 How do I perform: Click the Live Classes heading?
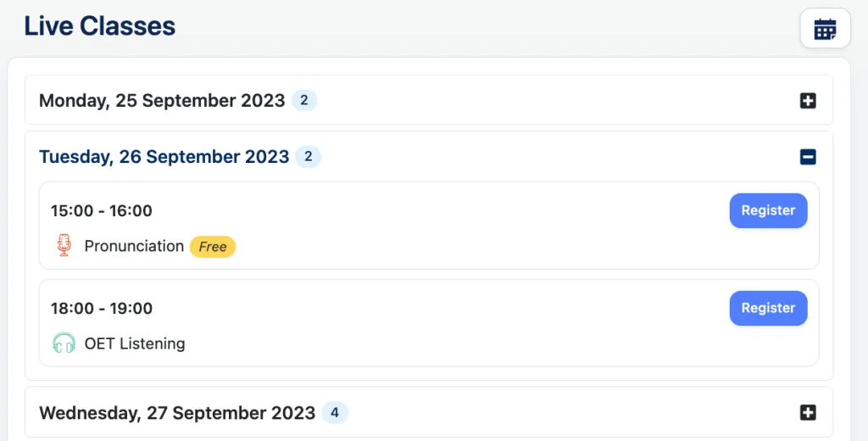coord(100,26)
